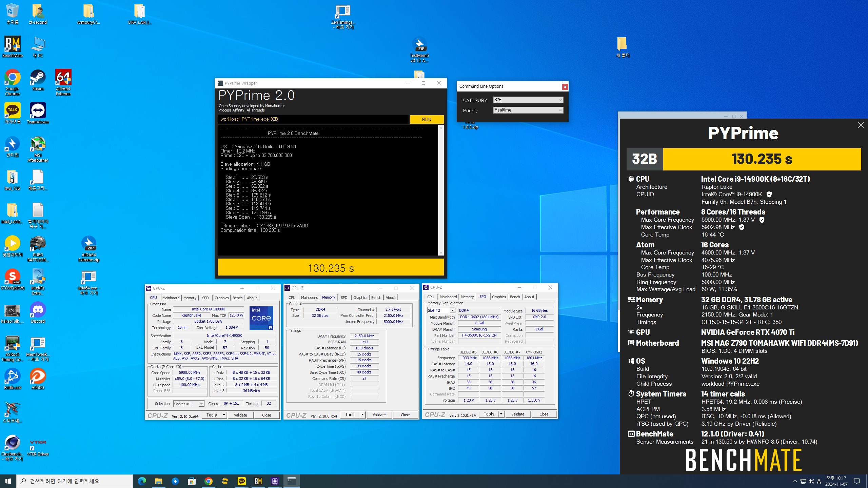Viewport: 868px width, 488px height.
Task: Select SPD tab in Memory CPU-Z window
Action: click(344, 298)
